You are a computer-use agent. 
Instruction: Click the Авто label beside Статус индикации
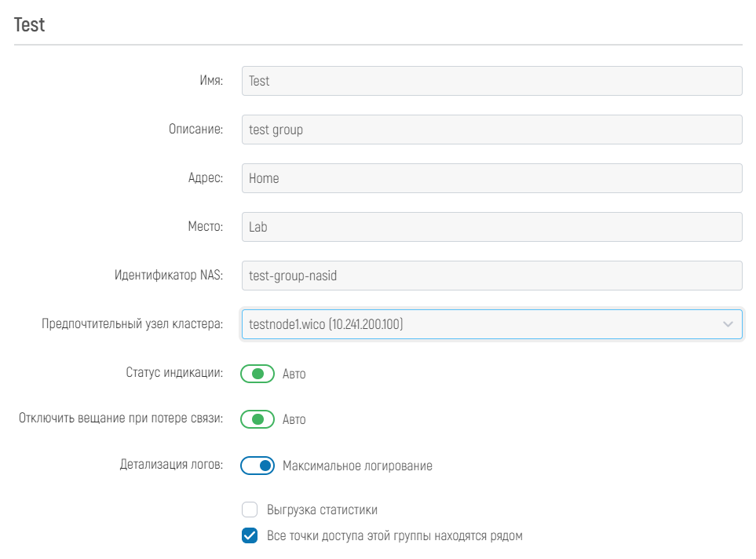click(x=294, y=374)
